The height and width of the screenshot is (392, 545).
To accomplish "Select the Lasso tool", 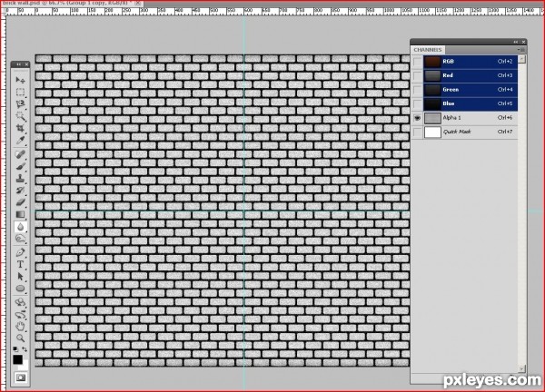I will (x=20, y=104).
